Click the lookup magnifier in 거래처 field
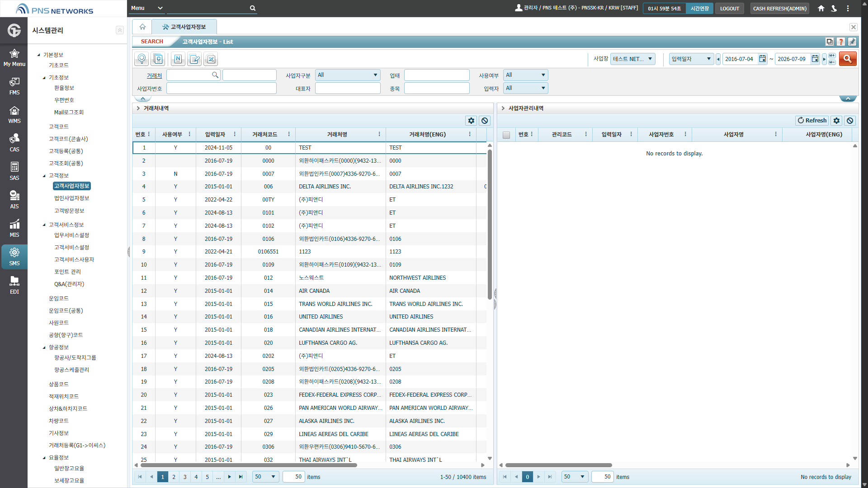Screen dimensions: 868x488 click(x=215, y=75)
